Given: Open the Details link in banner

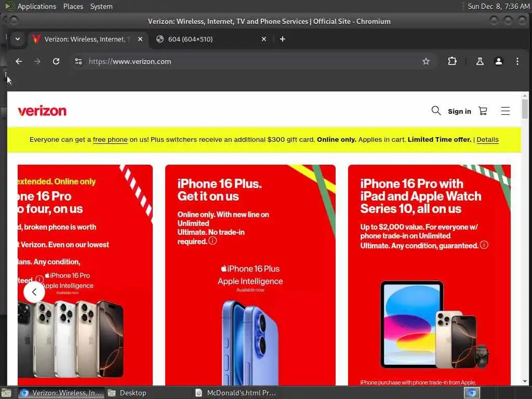Looking at the screenshot, I should click(x=487, y=140).
